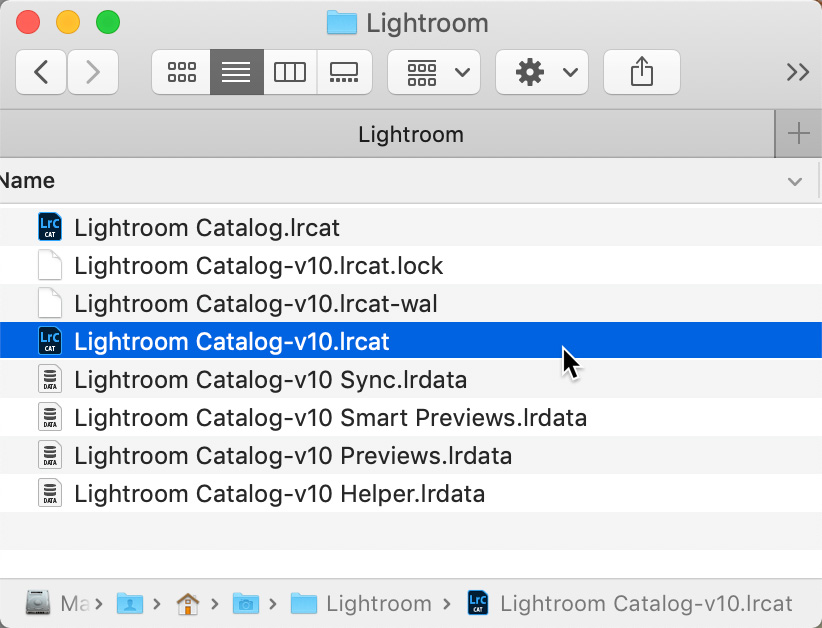Sort by Name column header
822x628 pixels.
click(x=28, y=181)
